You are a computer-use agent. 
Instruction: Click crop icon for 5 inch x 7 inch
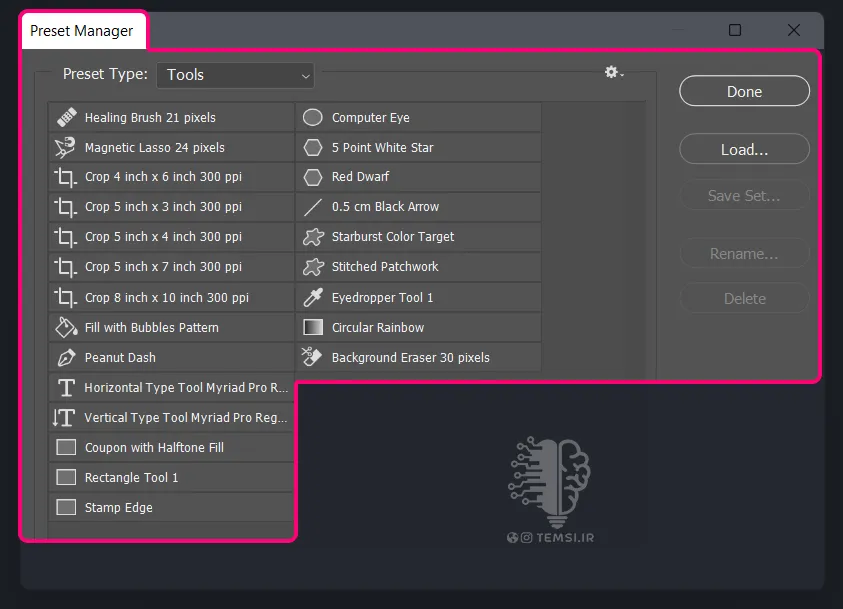66,267
